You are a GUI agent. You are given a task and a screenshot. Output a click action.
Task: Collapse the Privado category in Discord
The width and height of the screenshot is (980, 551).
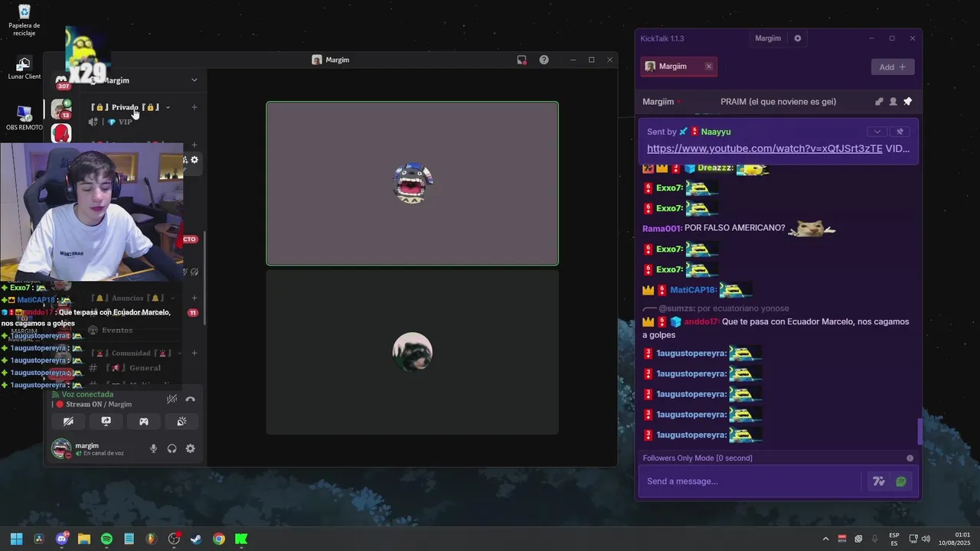[131, 107]
